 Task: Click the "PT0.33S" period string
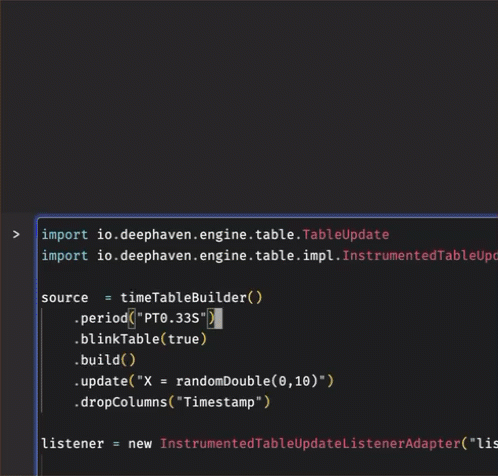click(x=171, y=318)
